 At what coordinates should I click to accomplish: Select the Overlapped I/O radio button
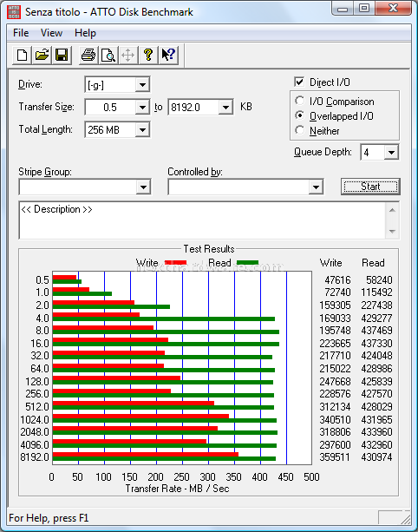coord(299,115)
